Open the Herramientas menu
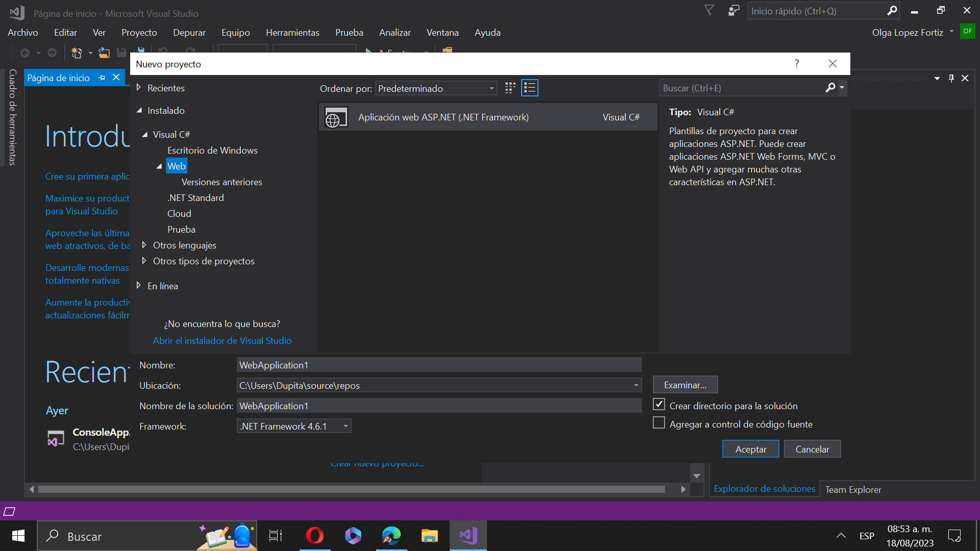The width and height of the screenshot is (980, 551). [x=292, y=33]
